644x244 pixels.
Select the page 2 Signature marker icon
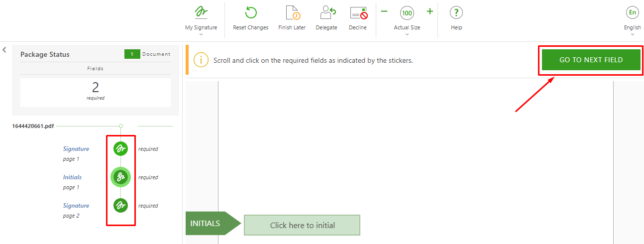click(x=121, y=205)
